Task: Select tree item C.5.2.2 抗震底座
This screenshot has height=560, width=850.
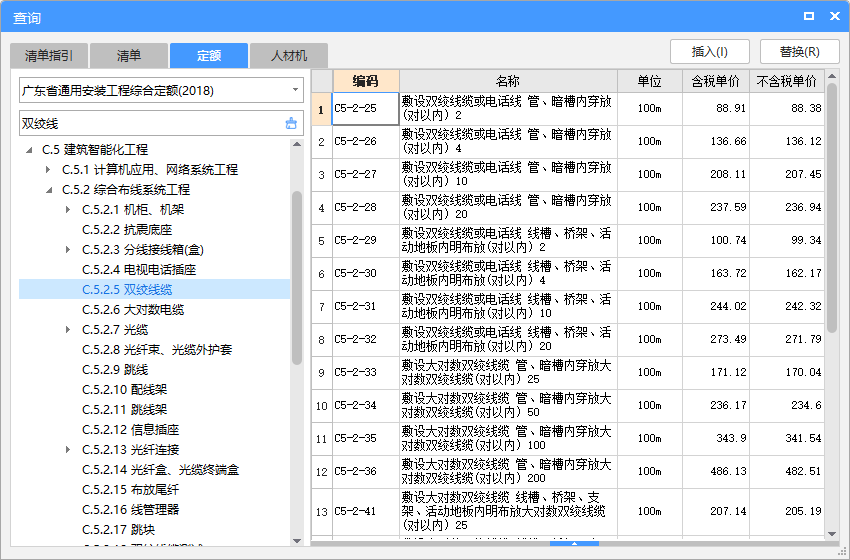Action: (x=127, y=229)
